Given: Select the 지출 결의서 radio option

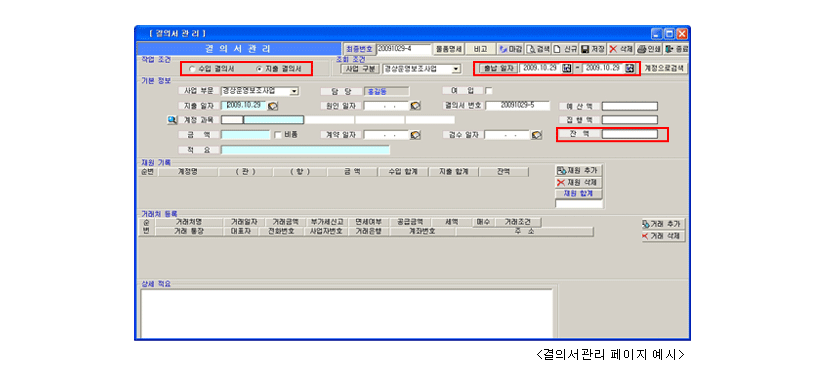Looking at the screenshot, I should point(259,69).
